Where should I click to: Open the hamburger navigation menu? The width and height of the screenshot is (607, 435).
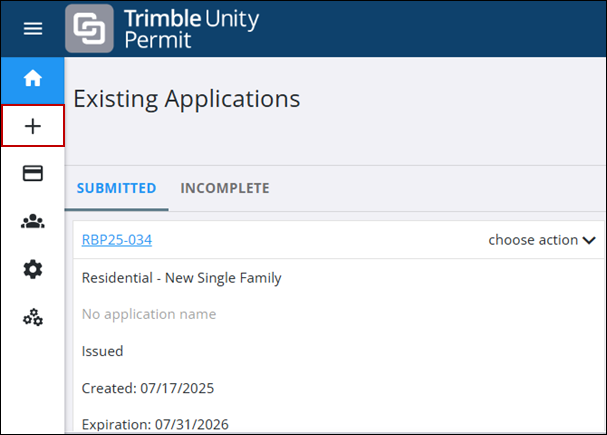pyautogui.click(x=33, y=29)
